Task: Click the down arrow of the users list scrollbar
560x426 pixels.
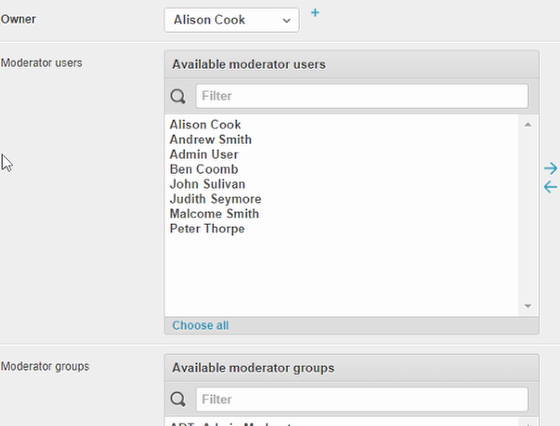Action: tap(528, 306)
